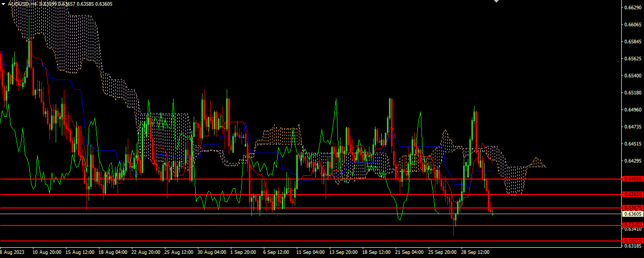Click the 0.65180 value on the price scale
644x258 pixels.
(632, 93)
